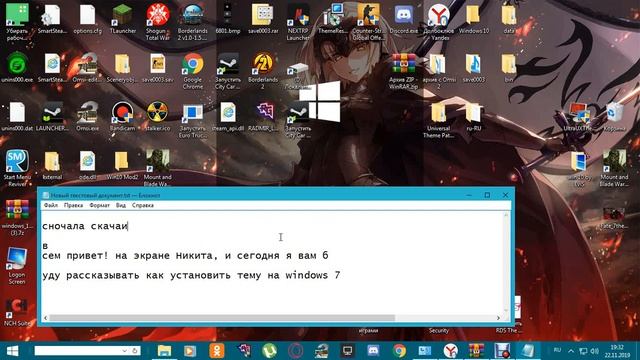Select the Google Chrome desktop shortcut
Image resolution: width=640 pixels, height=360 pixels.
193,71
